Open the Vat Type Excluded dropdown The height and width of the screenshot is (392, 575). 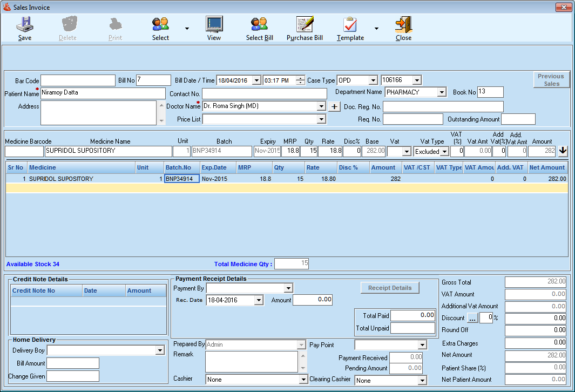[x=444, y=152]
